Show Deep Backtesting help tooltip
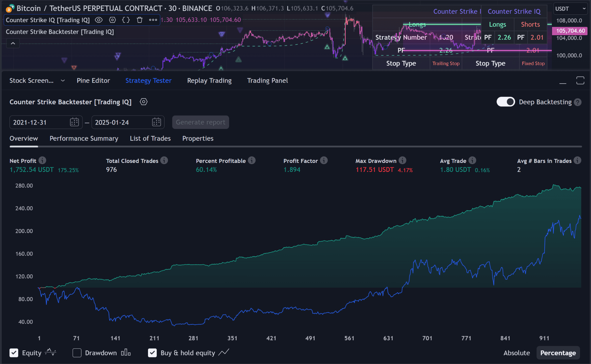 tap(577, 102)
